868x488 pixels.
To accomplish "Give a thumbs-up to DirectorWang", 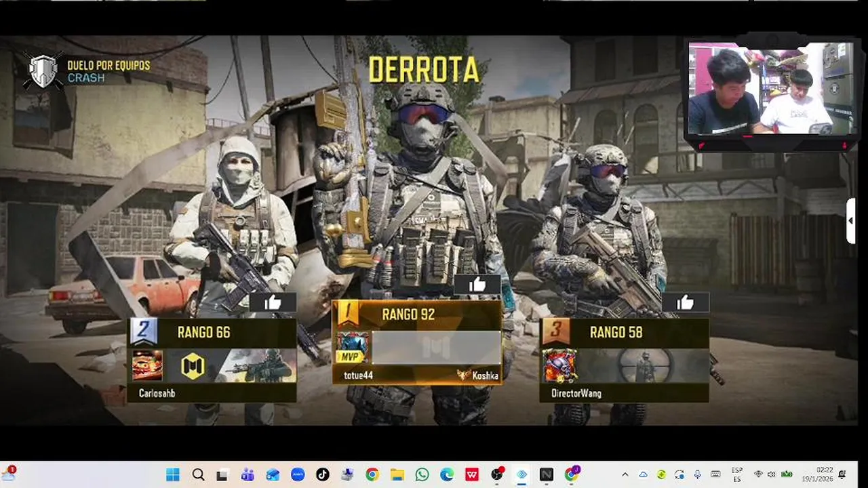I will coord(685,302).
